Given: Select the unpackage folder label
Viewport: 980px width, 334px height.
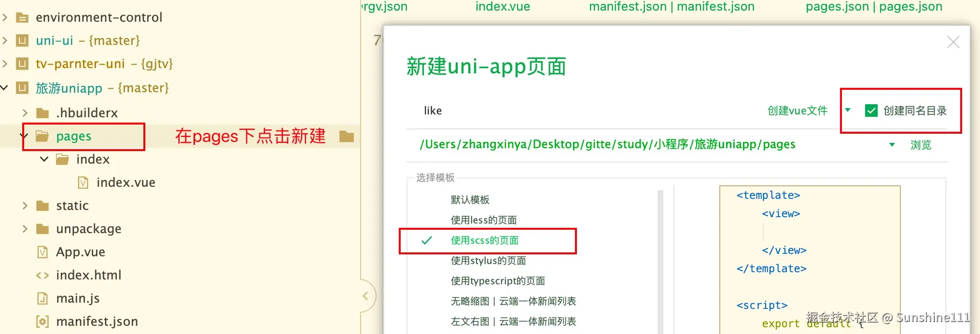Looking at the screenshot, I should 89,229.
